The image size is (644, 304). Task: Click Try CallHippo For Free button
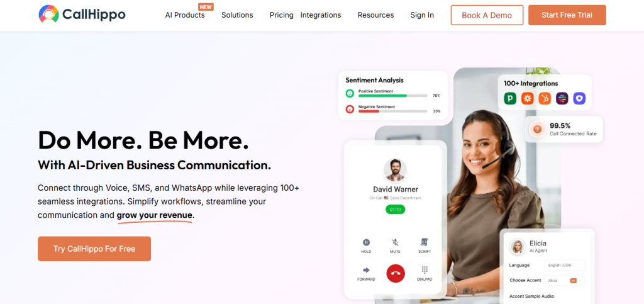point(94,249)
